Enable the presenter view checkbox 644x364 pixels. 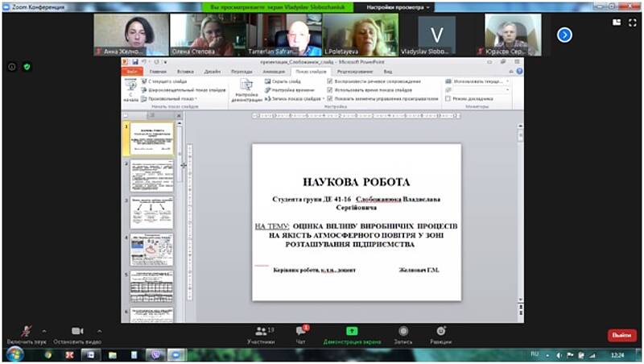[448, 99]
